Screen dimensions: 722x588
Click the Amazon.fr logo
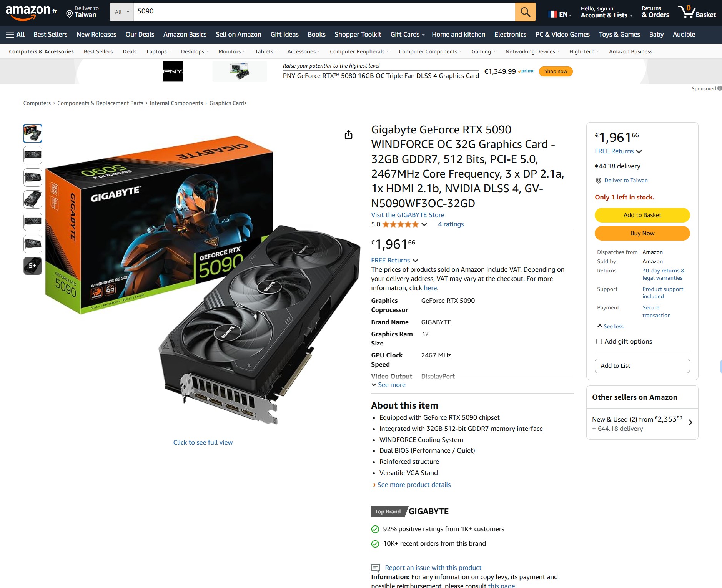click(31, 12)
